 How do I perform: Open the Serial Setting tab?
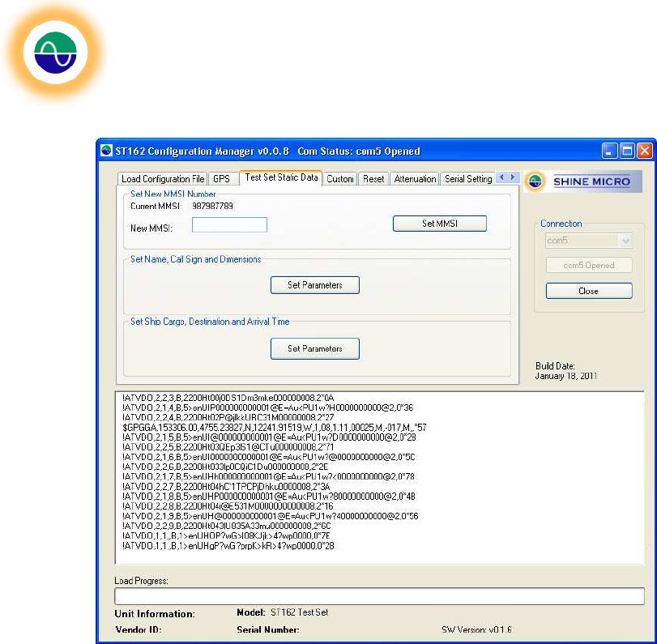[x=468, y=179]
